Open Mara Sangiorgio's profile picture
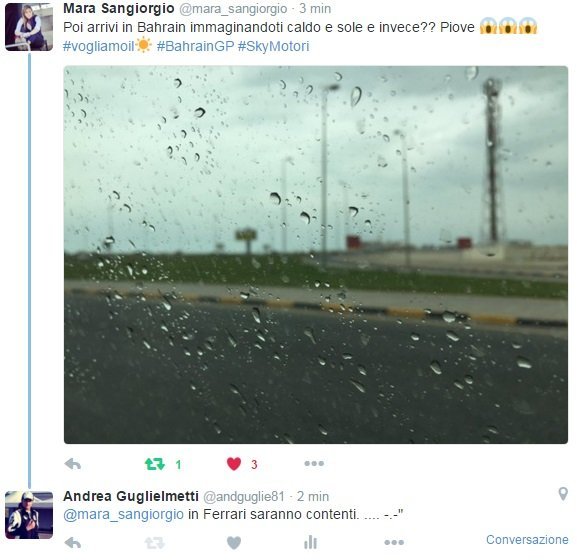Image resolution: width=577 pixels, height=560 pixels. [x=29, y=27]
